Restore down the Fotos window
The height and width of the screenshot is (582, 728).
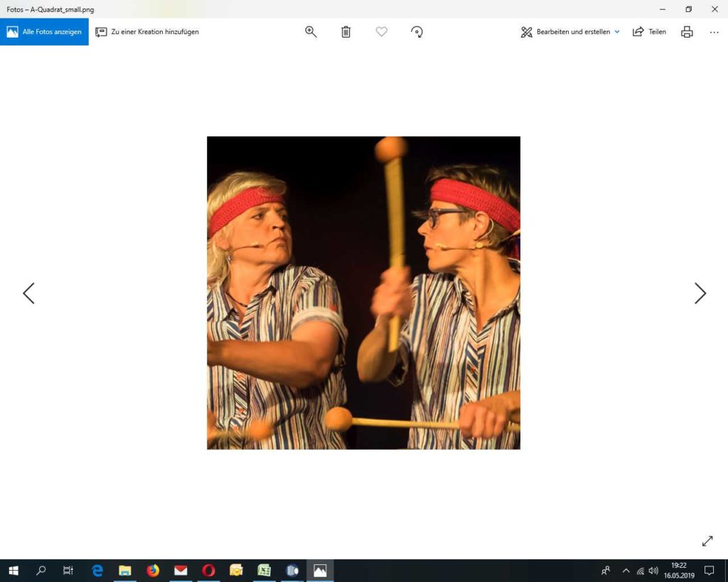[688, 9]
